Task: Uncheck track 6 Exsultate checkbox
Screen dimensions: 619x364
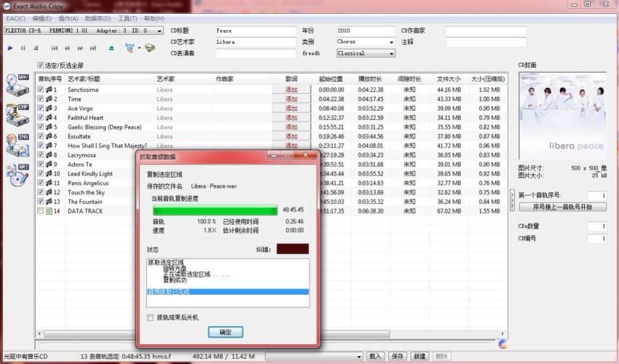Action: point(40,136)
